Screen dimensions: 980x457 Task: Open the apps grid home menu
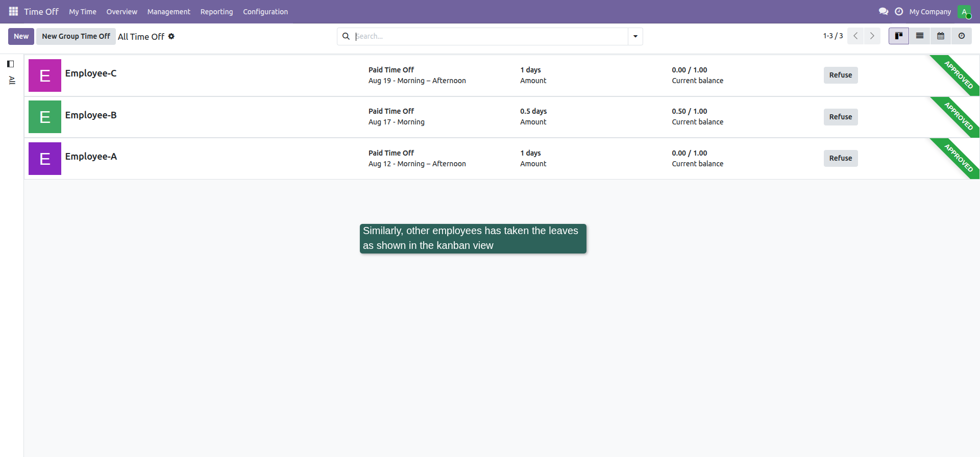(x=13, y=11)
